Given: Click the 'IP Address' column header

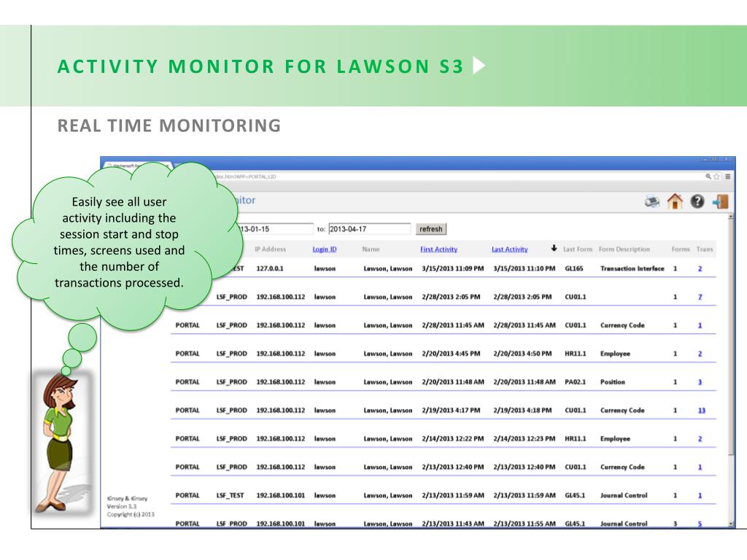Looking at the screenshot, I should click(270, 249).
